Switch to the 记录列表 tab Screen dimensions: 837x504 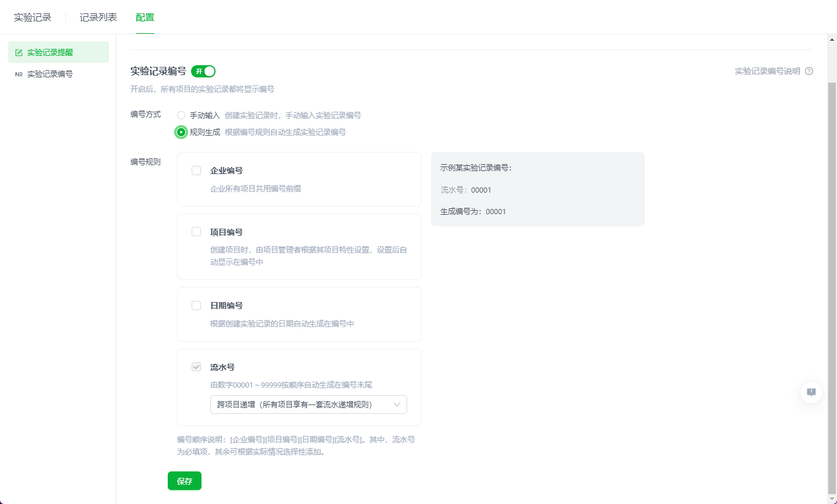click(x=99, y=17)
